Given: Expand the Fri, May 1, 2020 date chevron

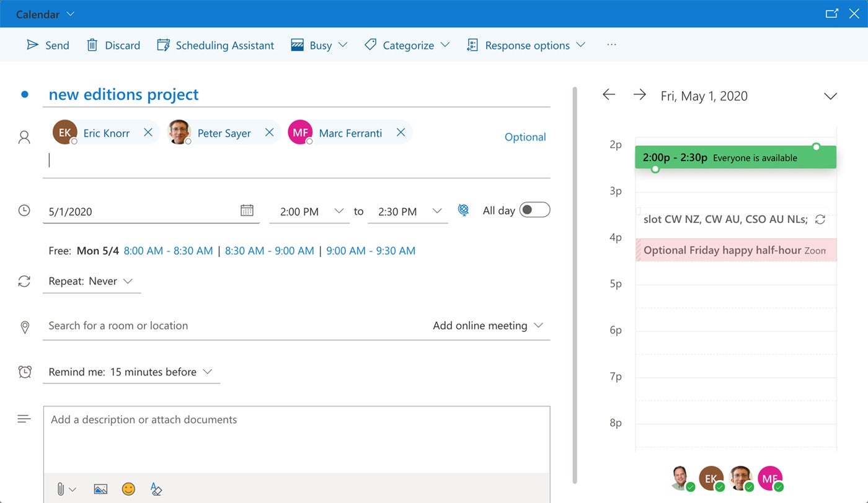Looking at the screenshot, I should click(x=830, y=96).
